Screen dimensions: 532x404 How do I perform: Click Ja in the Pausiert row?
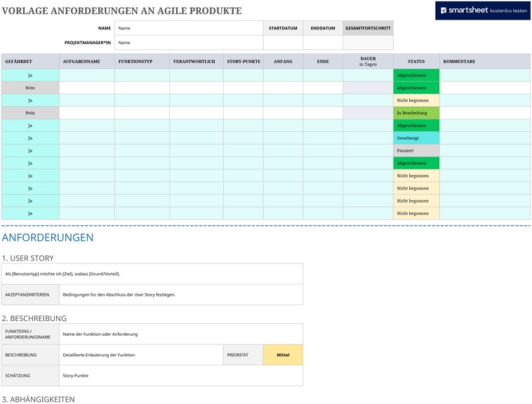pos(30,150)
